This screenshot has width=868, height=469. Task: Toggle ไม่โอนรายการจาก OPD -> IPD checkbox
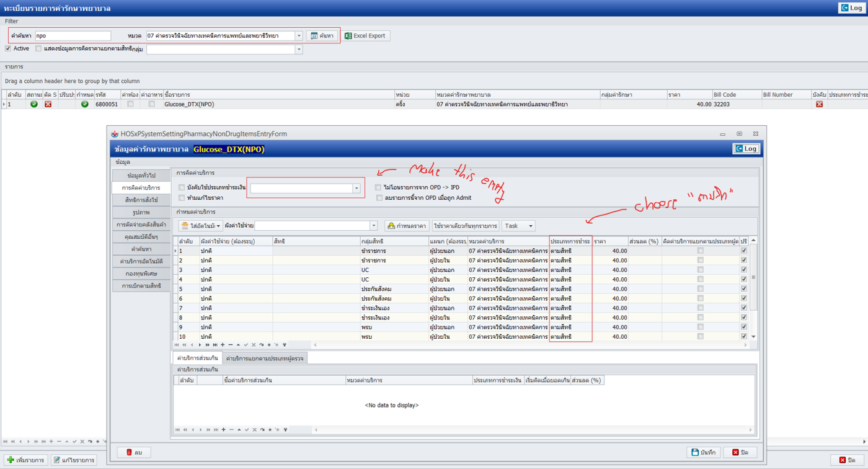pos(378,187)
